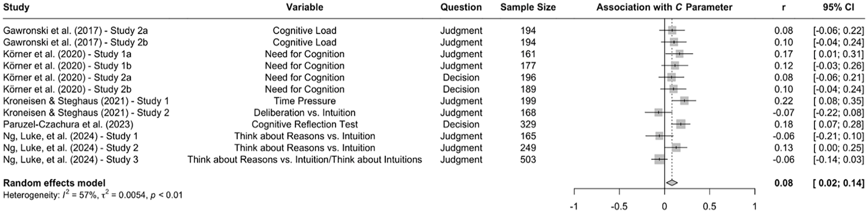This screenshot has height=213, width=868.
Task: Click the Time Pressure variable text
Action: coord(304,101)
